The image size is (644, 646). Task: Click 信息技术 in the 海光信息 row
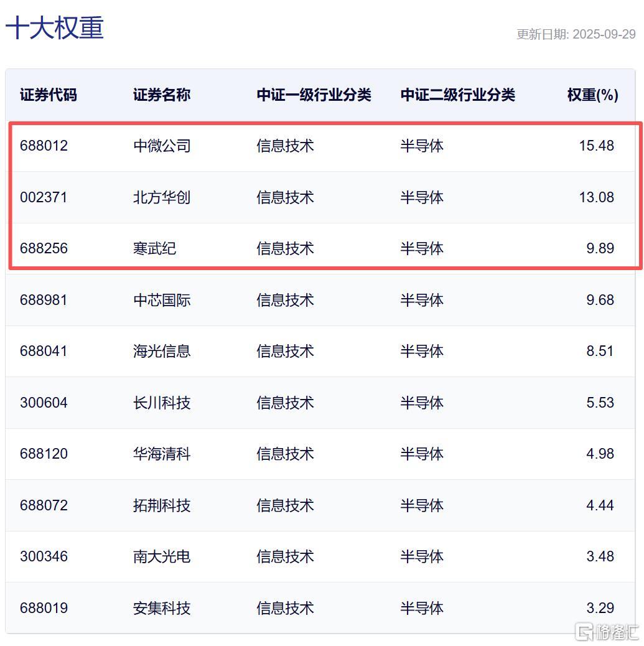pyautogui.click(x=285, y=351)
